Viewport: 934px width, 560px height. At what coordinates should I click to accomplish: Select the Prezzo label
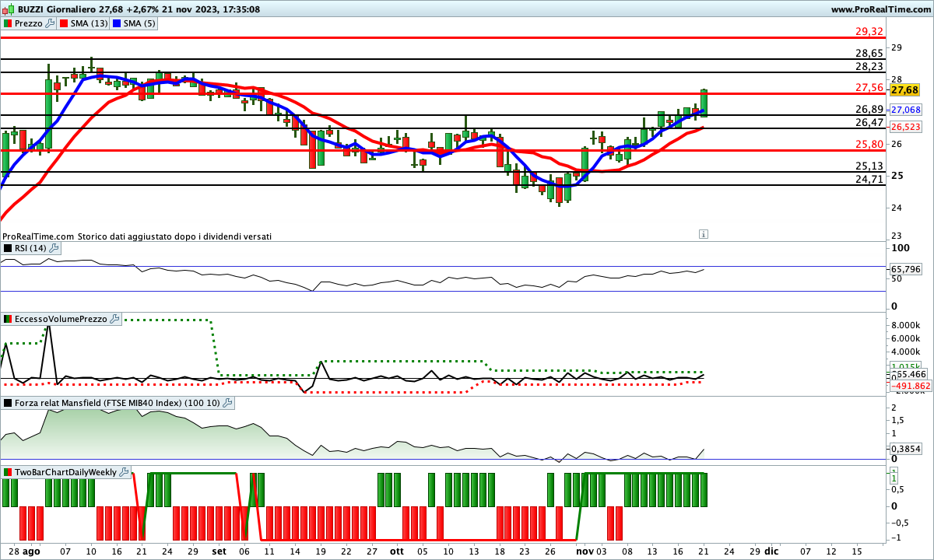[30, 23]
